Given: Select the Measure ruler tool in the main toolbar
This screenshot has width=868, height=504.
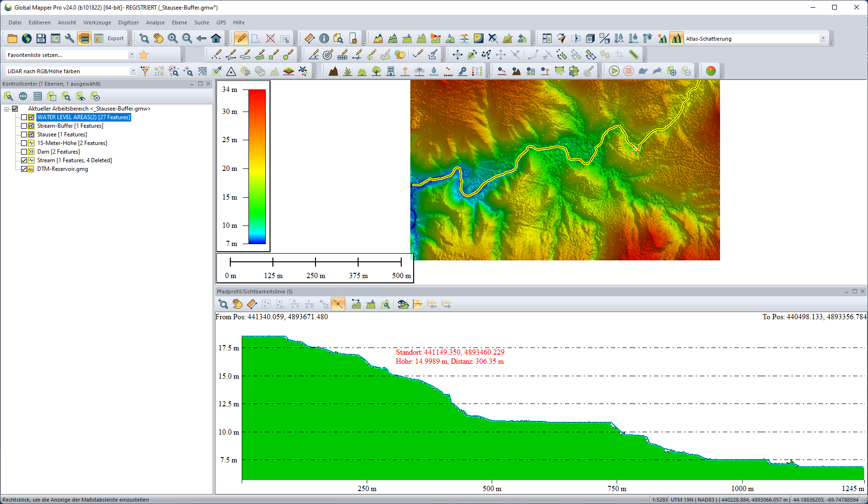Looking at the screenshot, I should [309, 38].
